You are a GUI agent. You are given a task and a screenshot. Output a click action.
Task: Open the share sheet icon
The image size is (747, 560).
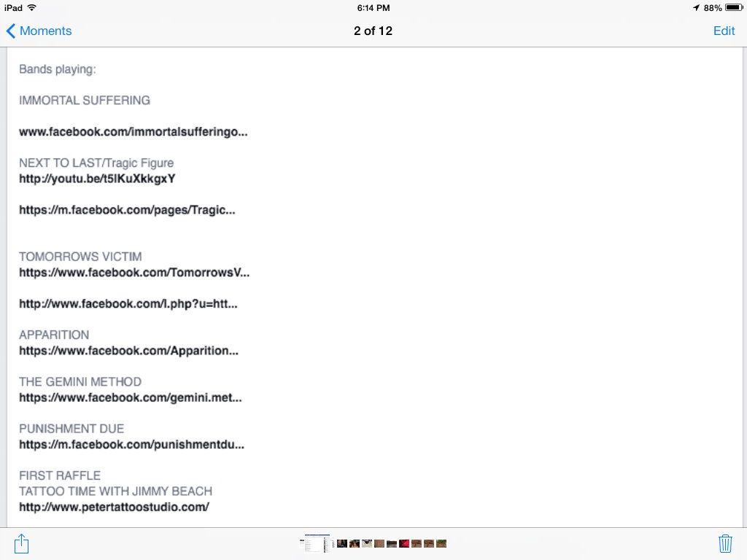(21, 543)
